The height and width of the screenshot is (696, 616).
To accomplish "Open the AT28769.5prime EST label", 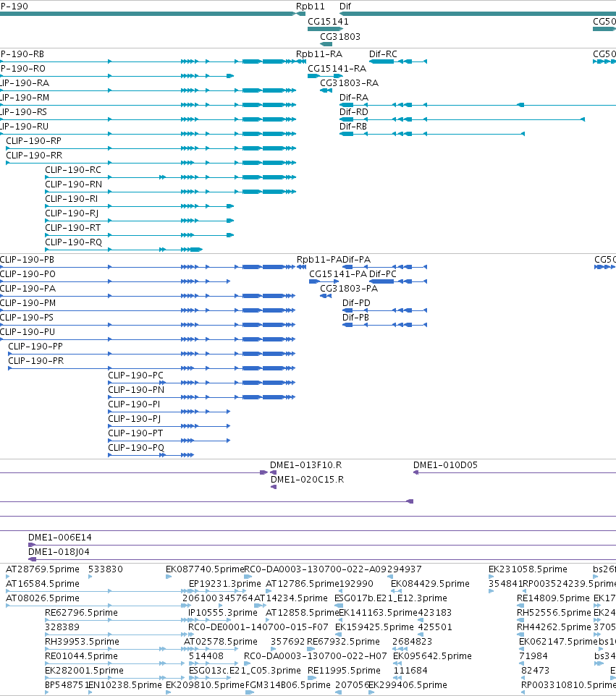I will point(43,569).
